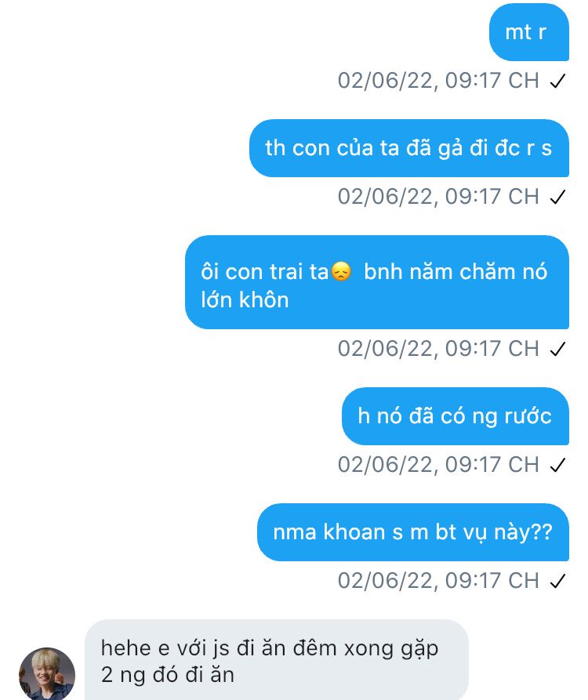Click the sad face emoji in message

(x=341, y=271)
